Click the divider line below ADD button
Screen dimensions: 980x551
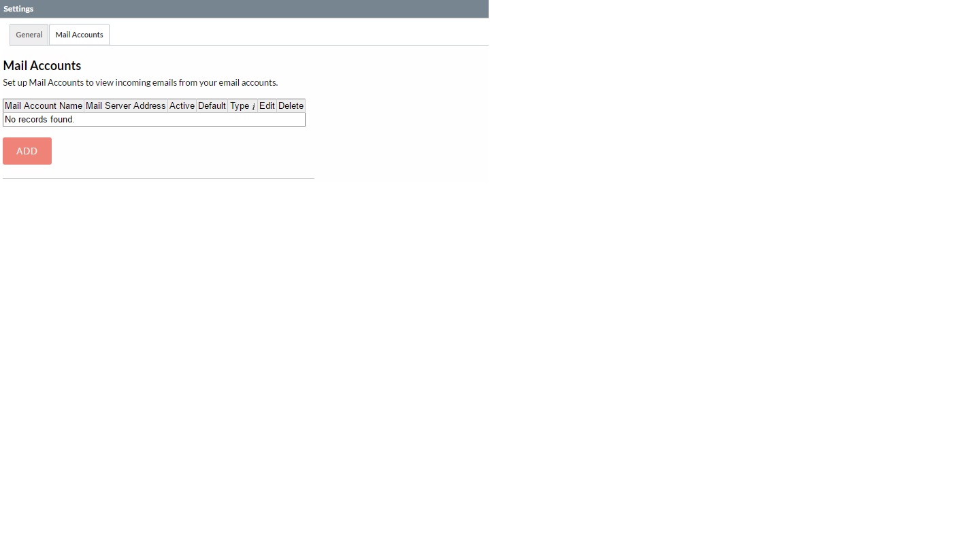click(159, 178)
